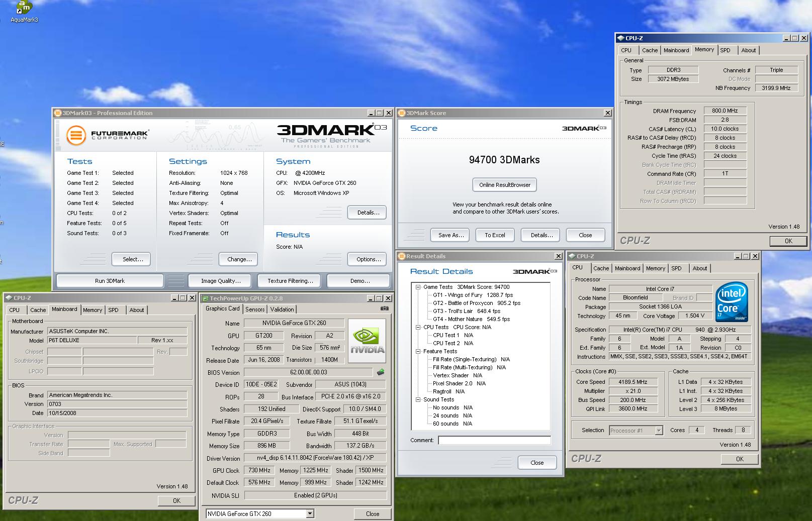Click the GPU-Z screenshot camera icon

385,308
